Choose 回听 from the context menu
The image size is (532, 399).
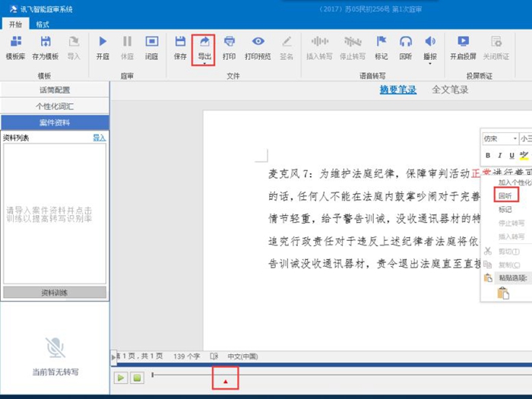(x=505, y=195)
